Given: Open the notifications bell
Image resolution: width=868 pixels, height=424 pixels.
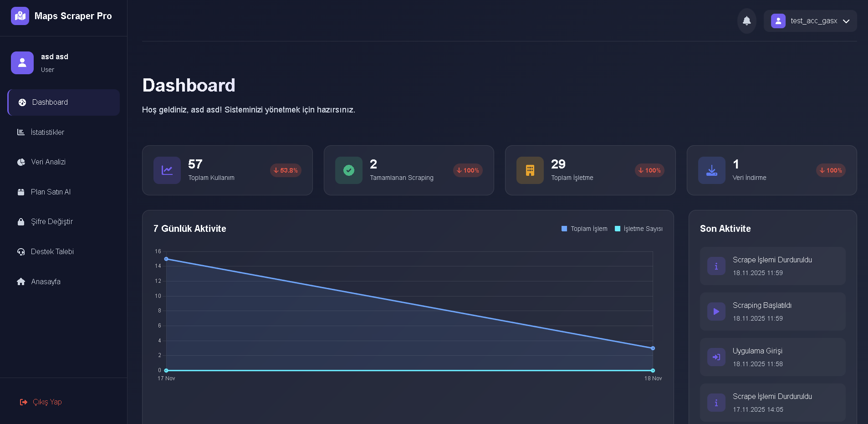Looking at the screenshot, I should (747, 21).
